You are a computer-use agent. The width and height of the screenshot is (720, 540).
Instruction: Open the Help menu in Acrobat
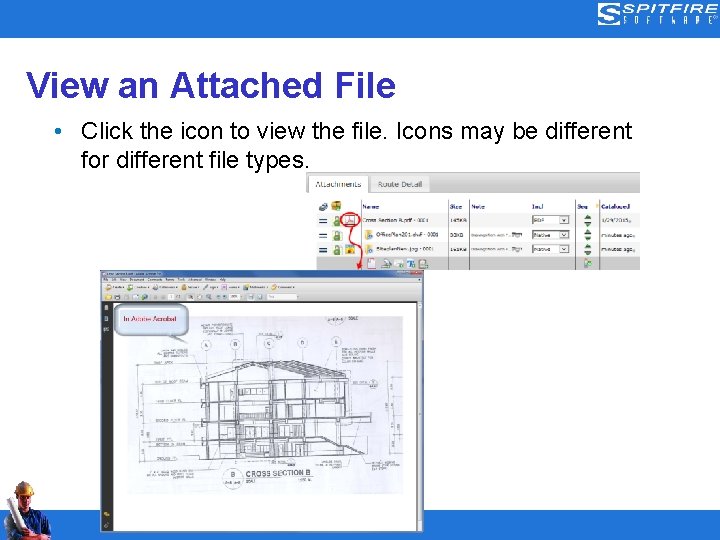click(x=223, y=280)
